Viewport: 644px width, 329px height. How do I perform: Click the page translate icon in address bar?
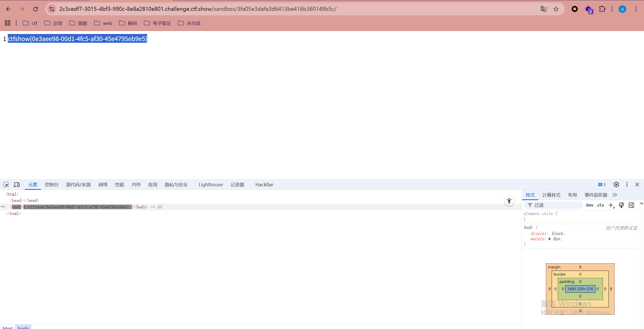[544, 9]
